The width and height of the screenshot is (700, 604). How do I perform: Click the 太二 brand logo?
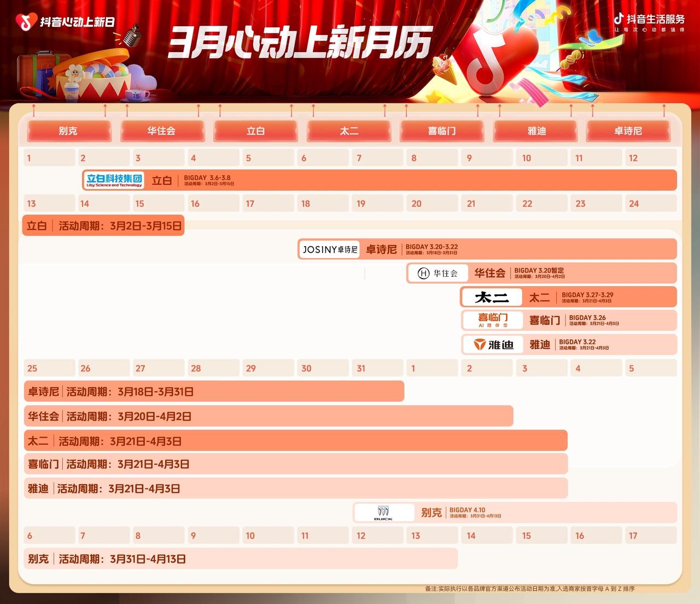(x=491, y=297)
